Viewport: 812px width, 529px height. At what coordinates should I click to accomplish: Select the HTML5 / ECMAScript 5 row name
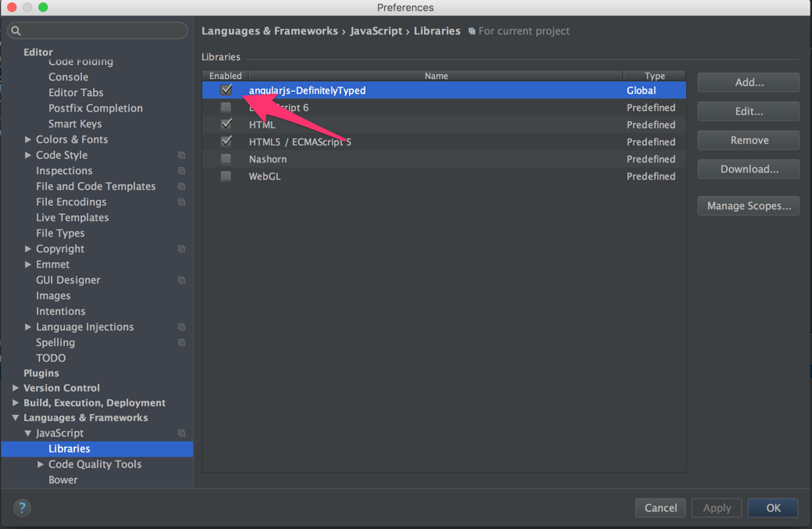point(300,142)
